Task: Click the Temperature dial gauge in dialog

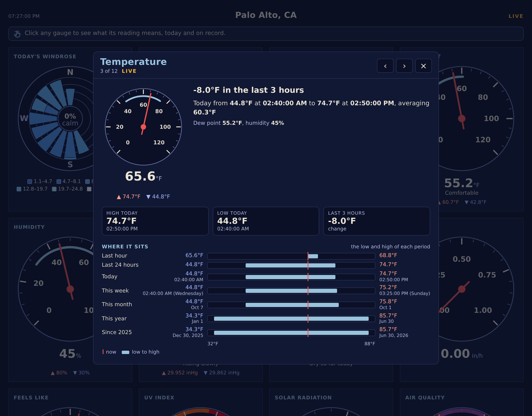Action: click(x=143, y=127)
